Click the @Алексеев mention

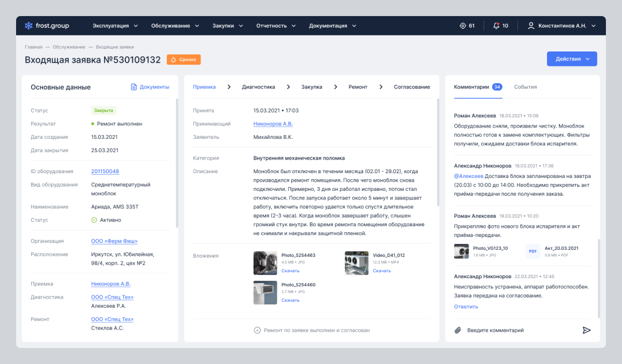[469, 176]
